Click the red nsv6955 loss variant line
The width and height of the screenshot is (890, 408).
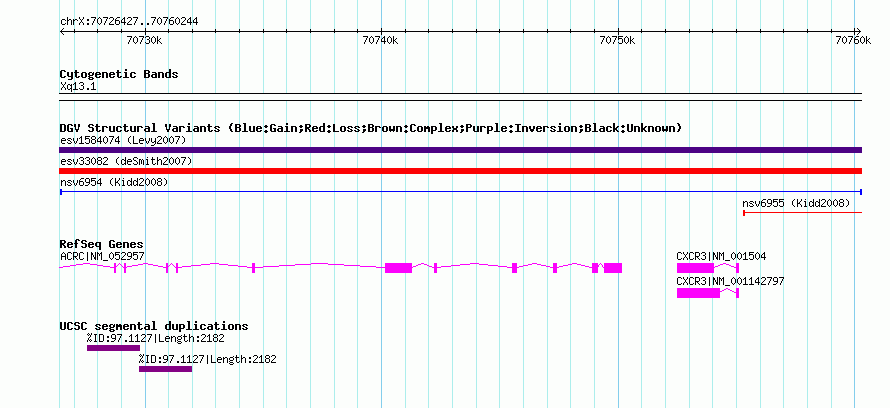(802, 213)
